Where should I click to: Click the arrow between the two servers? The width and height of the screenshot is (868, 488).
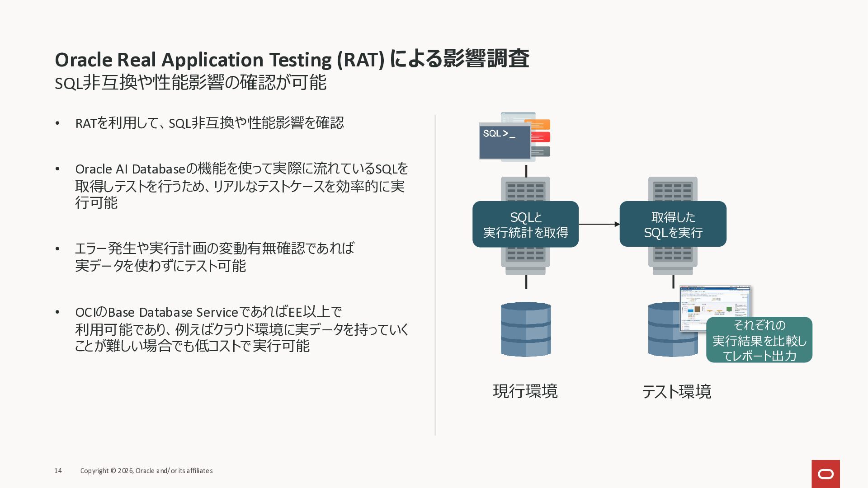pos(599,224)
